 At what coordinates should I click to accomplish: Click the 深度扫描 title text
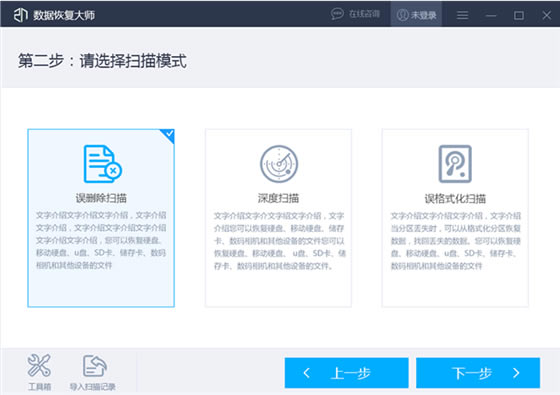278,198
